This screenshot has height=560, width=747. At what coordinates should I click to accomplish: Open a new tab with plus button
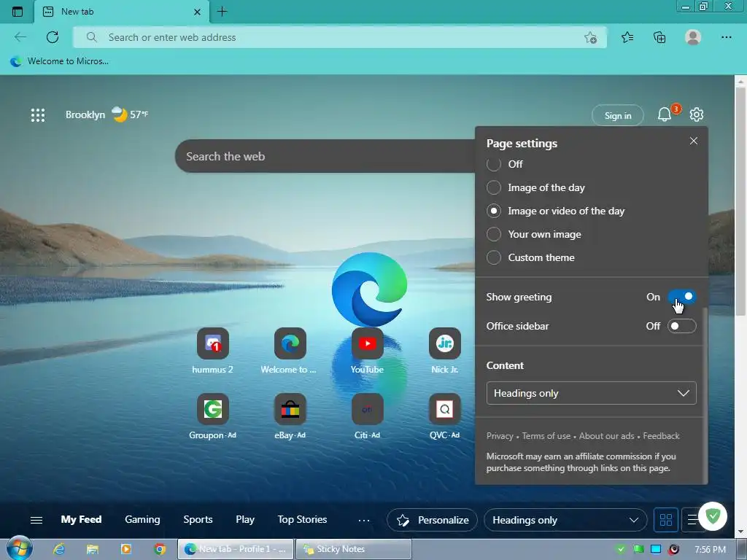point(222,12)
